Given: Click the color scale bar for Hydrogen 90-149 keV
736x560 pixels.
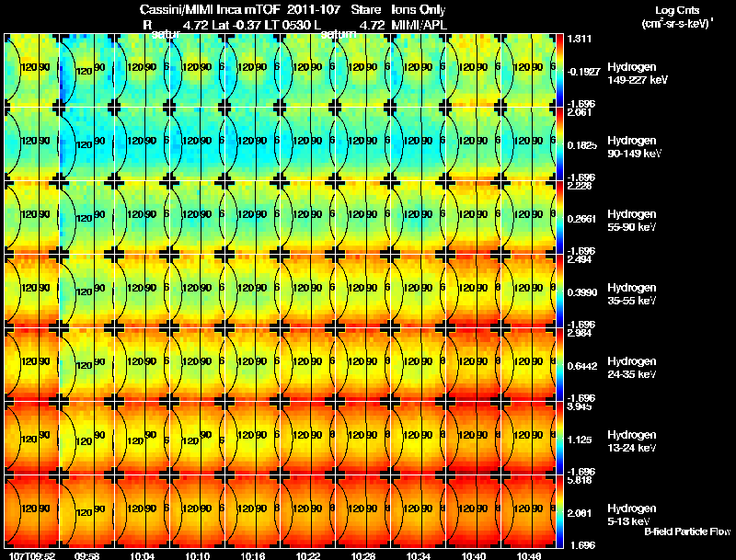Looking at the screenshot, I should click(x=559, y=144).
